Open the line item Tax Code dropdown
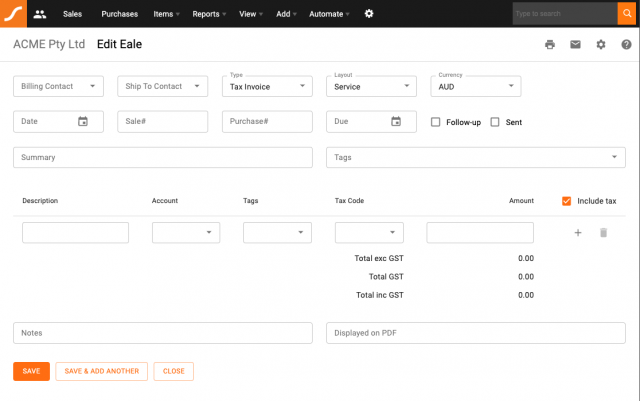 point(369,233)
